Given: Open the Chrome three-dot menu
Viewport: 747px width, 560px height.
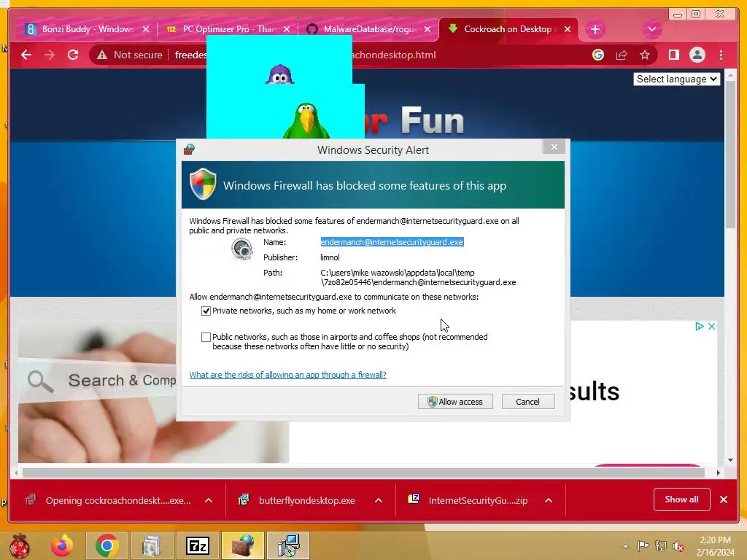Looking at the screenshot, I should 721,55.
